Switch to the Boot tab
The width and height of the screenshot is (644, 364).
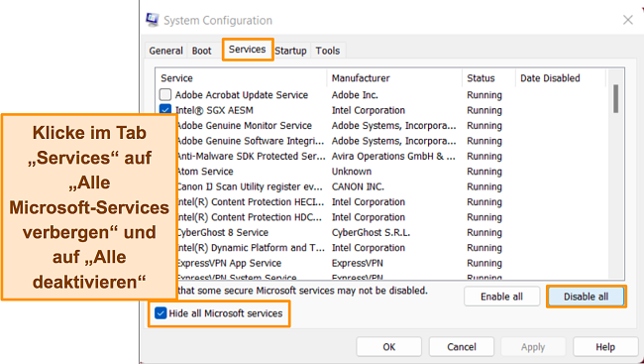(x=201, y=51)
